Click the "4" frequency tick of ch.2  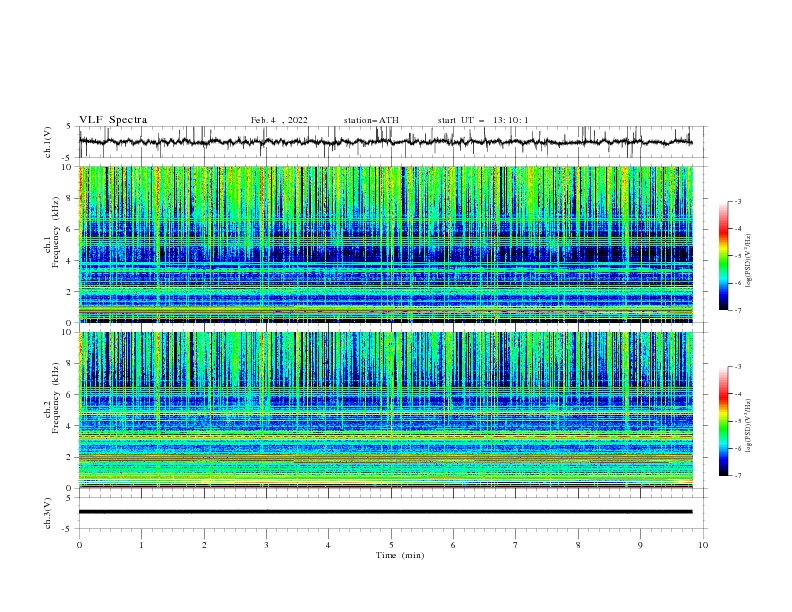pyautogui.click(x=71, y=426)
